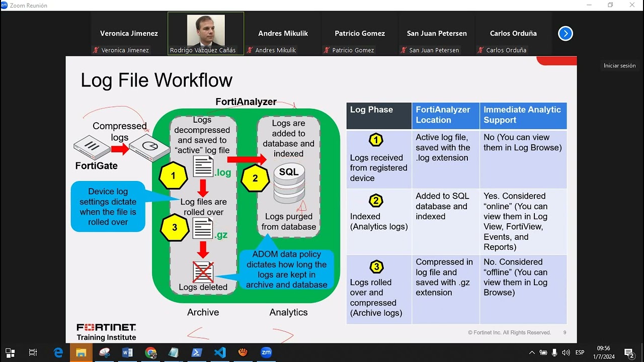Viewport: 644px width, 362px height.
Task: Open the Snipping Tool taskbar icon
Action: click(x=105, y=352)
